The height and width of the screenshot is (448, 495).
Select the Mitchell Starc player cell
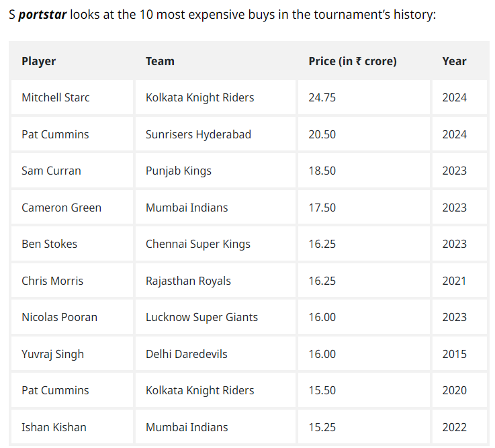(x=56, y=97)
